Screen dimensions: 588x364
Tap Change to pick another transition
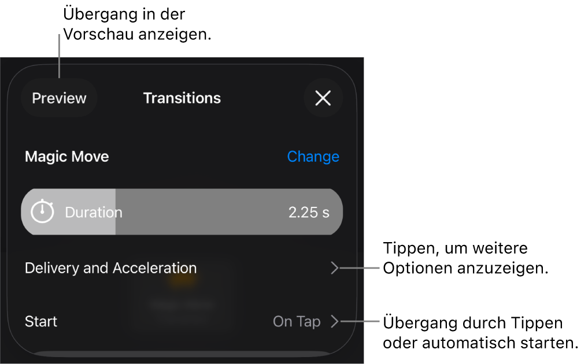[313, 157]
